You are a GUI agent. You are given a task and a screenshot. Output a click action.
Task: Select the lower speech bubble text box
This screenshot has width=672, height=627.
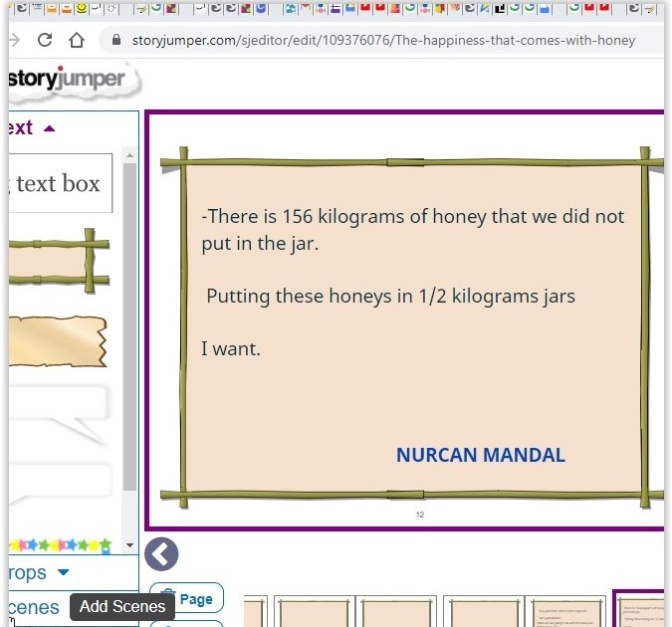coord(59,484)
